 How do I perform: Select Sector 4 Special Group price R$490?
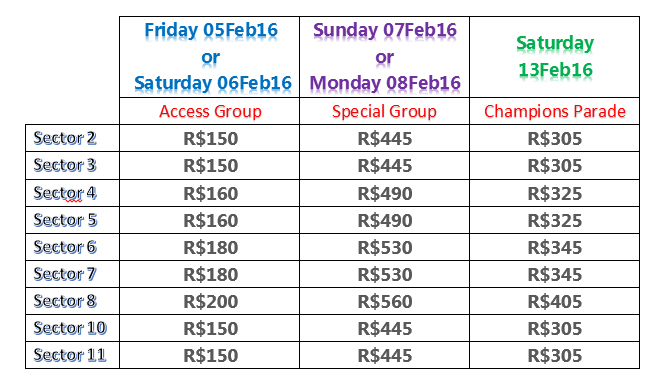click(384, 193)
